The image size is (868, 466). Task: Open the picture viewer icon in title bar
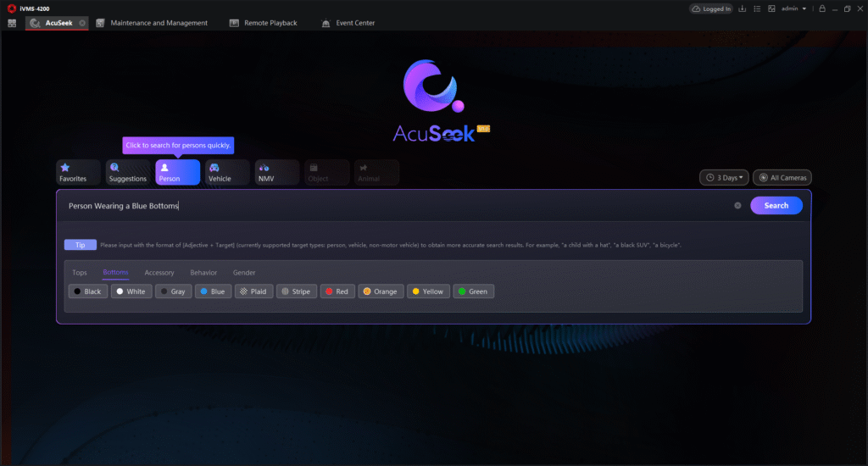(x=771, y=8)
